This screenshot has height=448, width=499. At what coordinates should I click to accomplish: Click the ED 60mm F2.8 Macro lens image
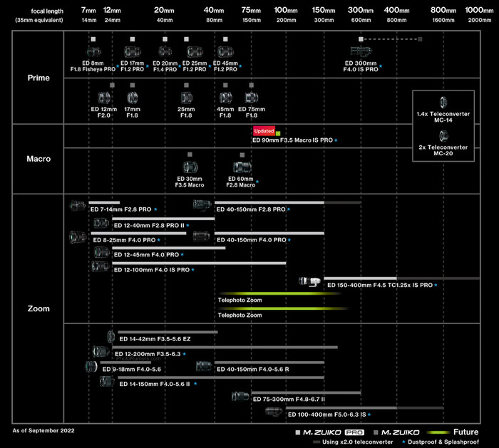242,167
